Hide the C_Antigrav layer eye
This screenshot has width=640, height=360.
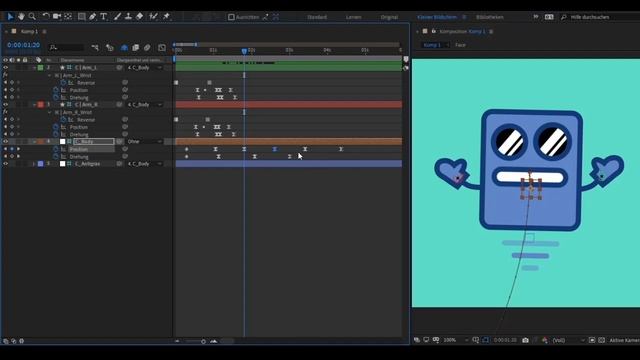tap(5, 164)
